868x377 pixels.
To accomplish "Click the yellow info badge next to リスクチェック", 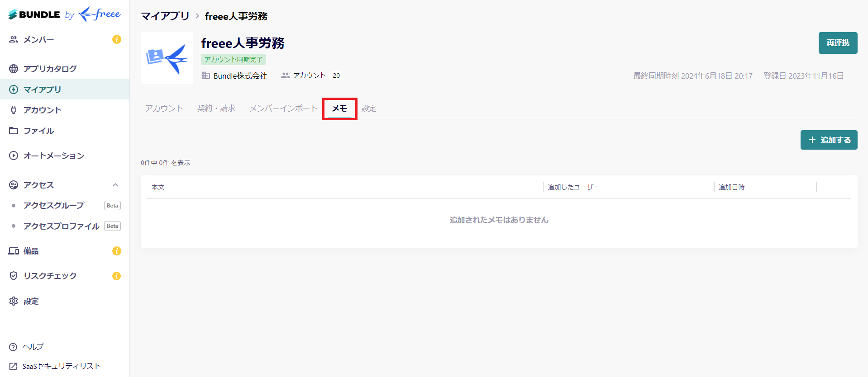I will pos(117,276).
